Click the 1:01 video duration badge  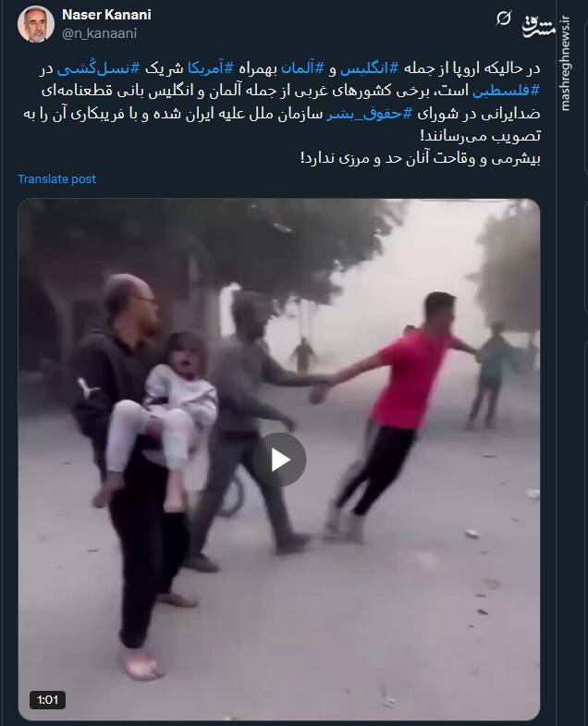coord(48,699)
